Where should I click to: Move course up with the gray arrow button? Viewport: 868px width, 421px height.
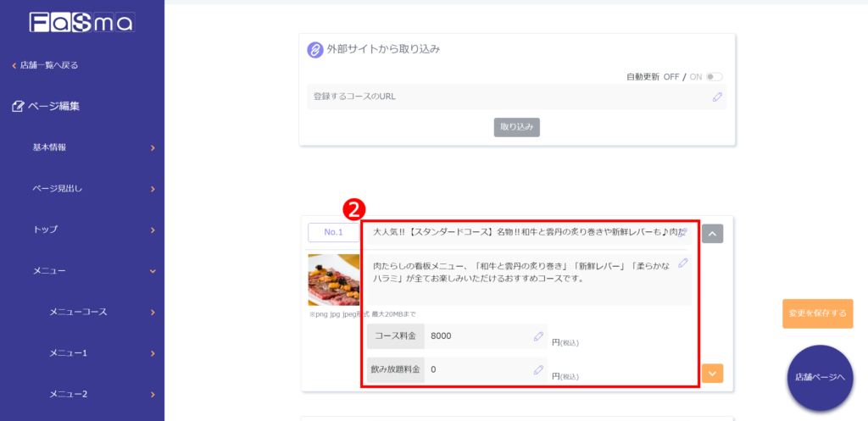tap(712, 233)
